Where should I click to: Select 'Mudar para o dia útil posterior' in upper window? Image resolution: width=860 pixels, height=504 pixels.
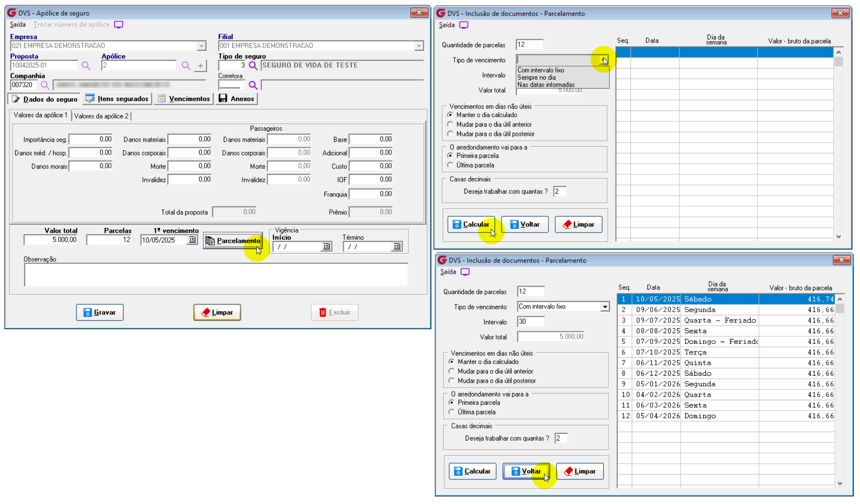[450, 134]
